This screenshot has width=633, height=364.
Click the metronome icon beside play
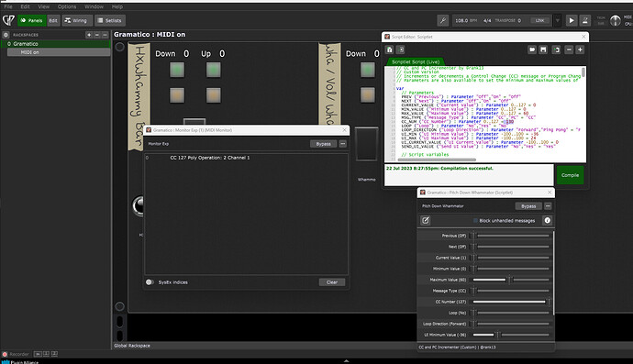pyautogui.click(x=585, y=20)
